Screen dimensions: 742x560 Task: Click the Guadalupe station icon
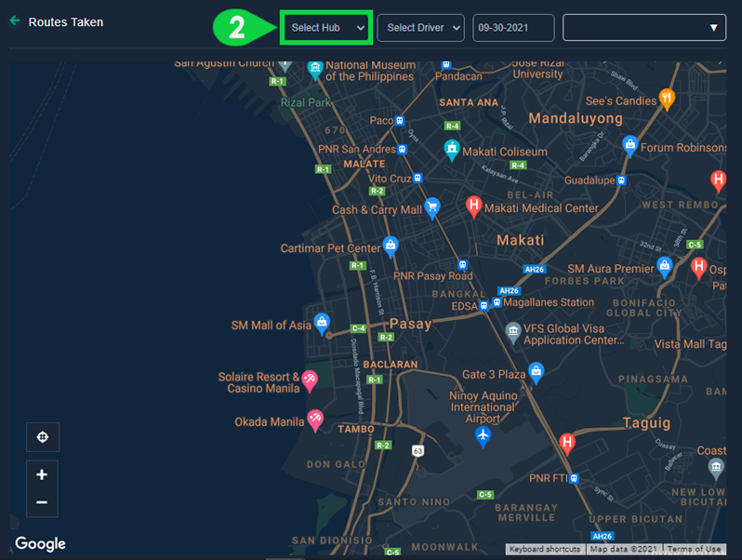coord(621,180)
